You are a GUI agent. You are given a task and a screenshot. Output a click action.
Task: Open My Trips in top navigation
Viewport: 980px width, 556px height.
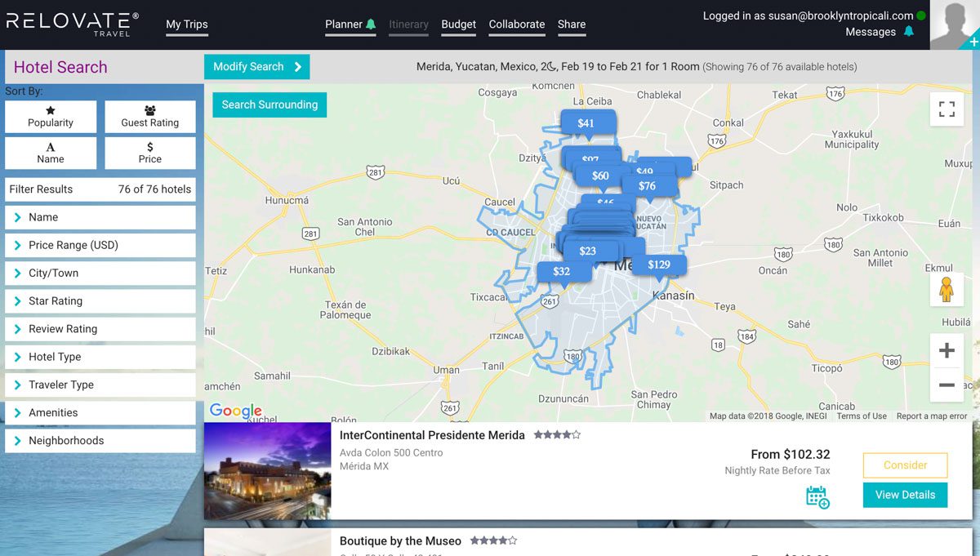tap(187, 24)
